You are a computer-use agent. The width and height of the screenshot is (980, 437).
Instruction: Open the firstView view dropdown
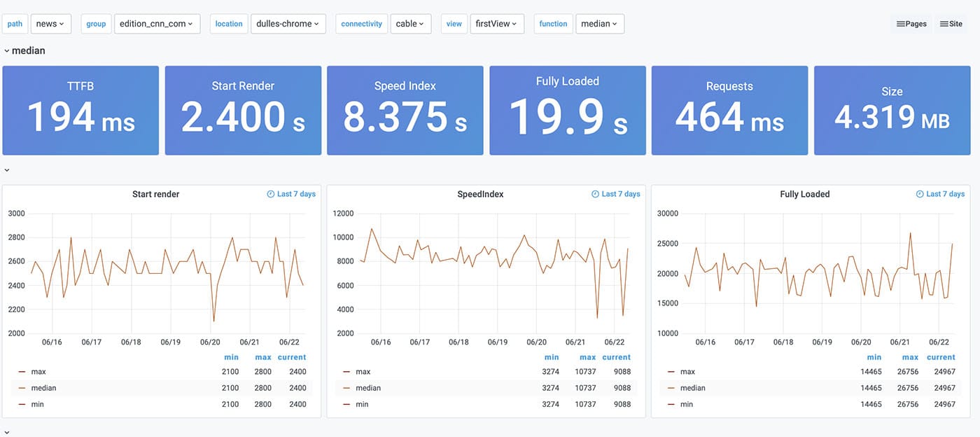pyautogui.click(x=497, y=23)
